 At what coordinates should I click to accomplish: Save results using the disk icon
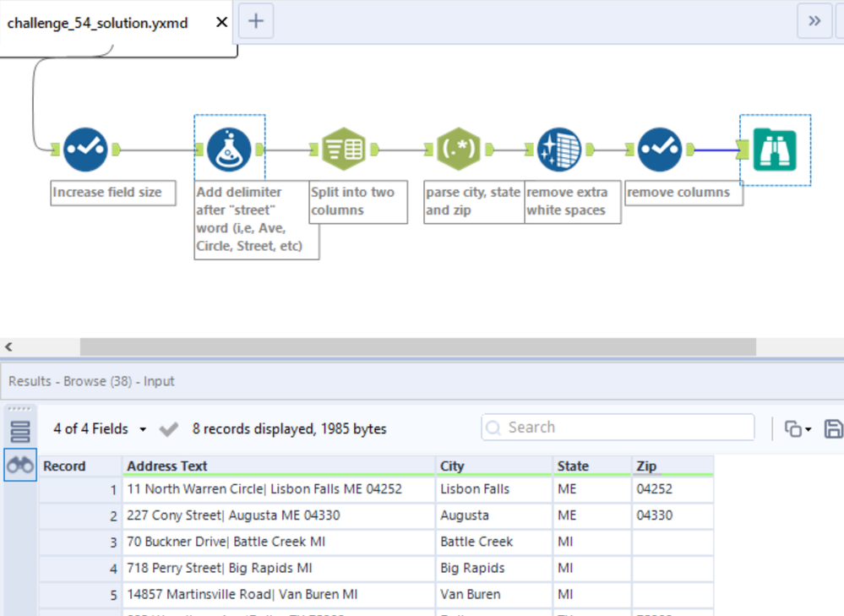pos(833,428)
